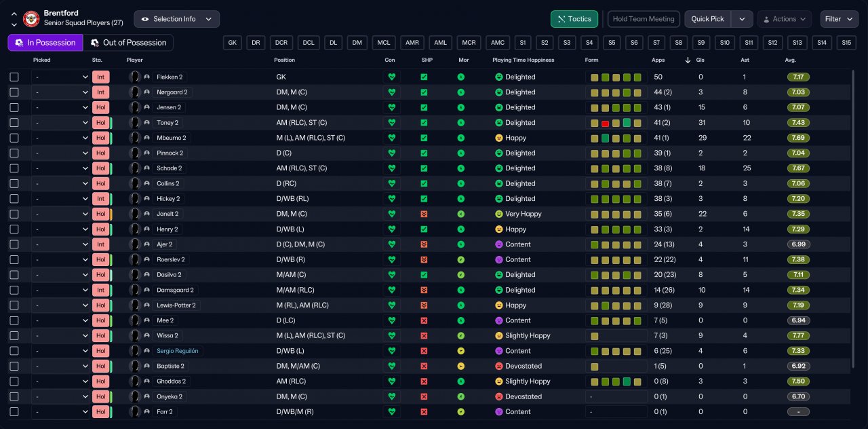Viewport: 868px width, 429px height.
Task: Open the Selection Info dropdown
Action: (x=176, y=19)
